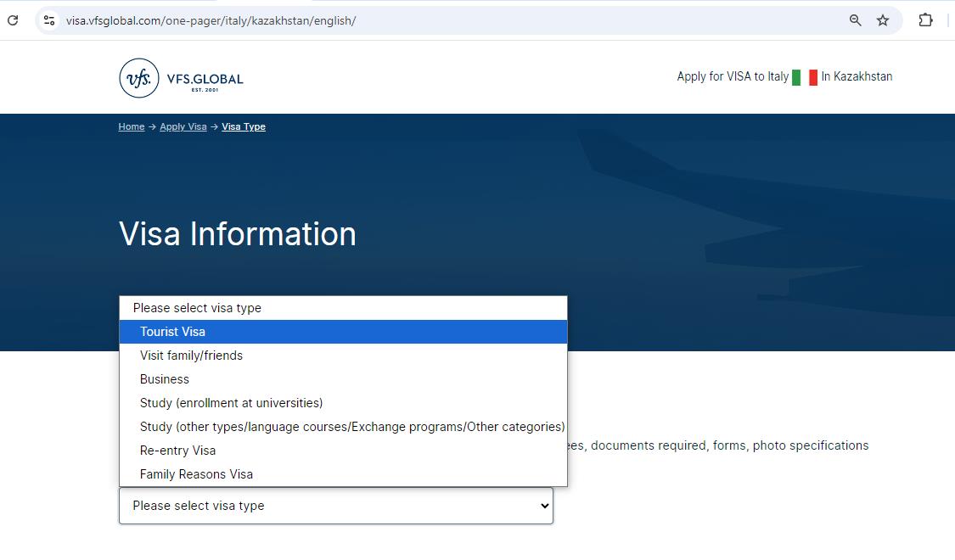Select Family Reasons Visa option

tap(196, 474)
